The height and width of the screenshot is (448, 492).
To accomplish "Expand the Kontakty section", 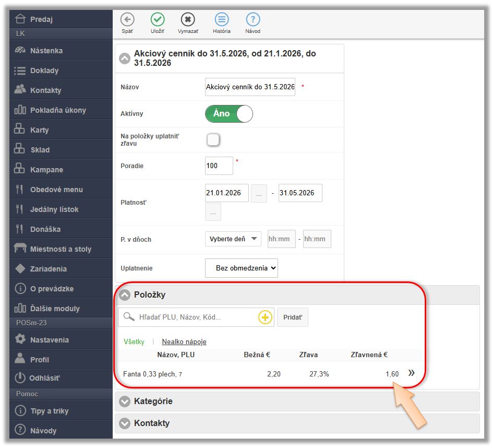I will point(124,423).
